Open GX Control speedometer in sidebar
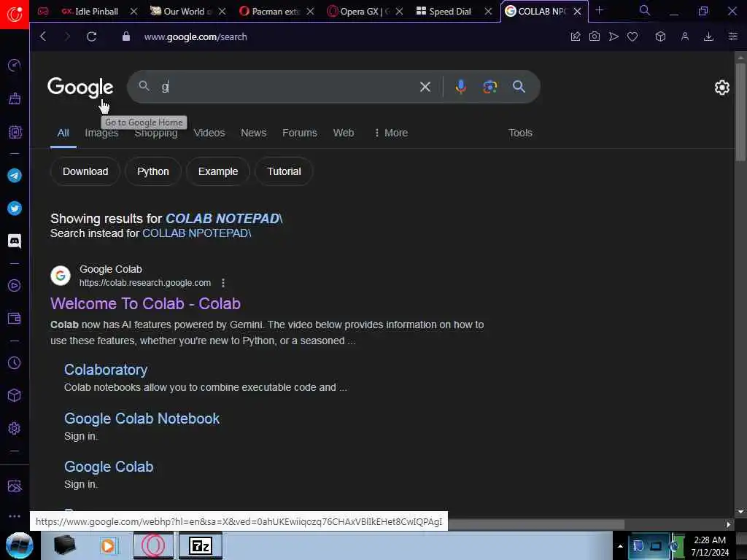This screenshot has width=747, height=560. [x=15, y=65]
